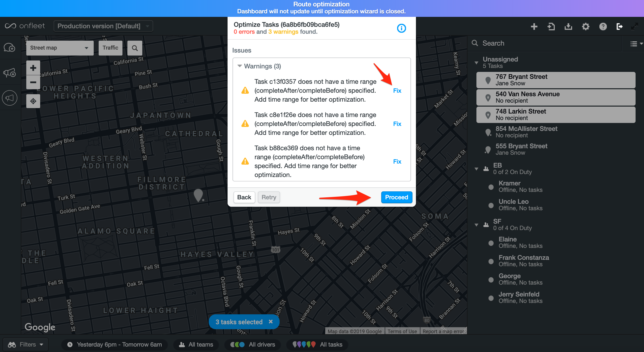644x352 pixels.
Task: Zoom in the map with plus button
Action: click(x=33, y=68)
